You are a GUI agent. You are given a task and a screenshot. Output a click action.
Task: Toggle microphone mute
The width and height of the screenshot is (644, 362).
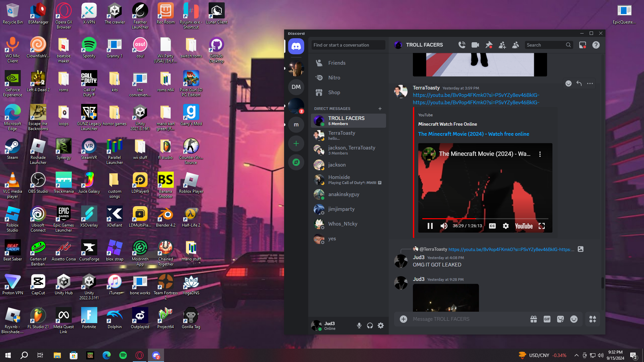pos(359,325)
